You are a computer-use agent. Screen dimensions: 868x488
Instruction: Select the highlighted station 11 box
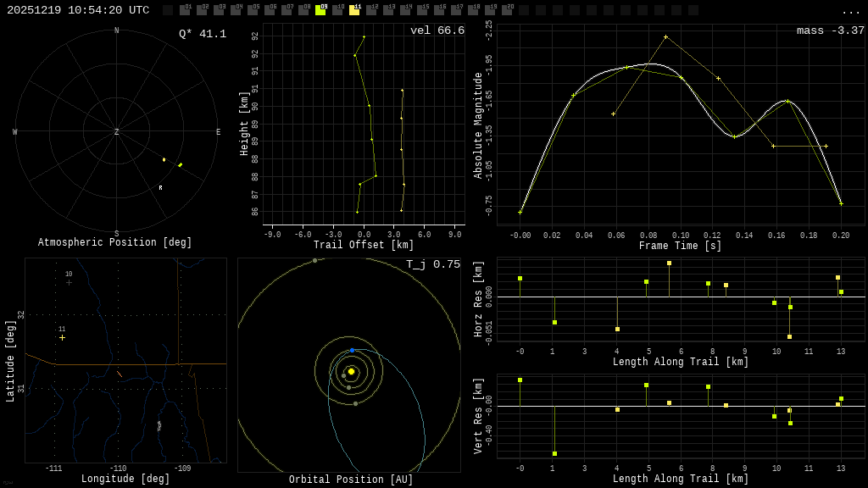(x=354, y=9)
